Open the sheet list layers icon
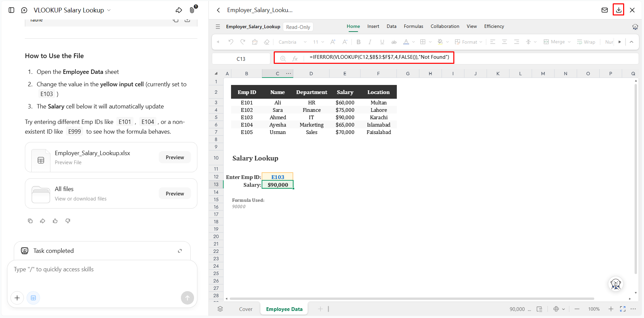 point(220,309)
